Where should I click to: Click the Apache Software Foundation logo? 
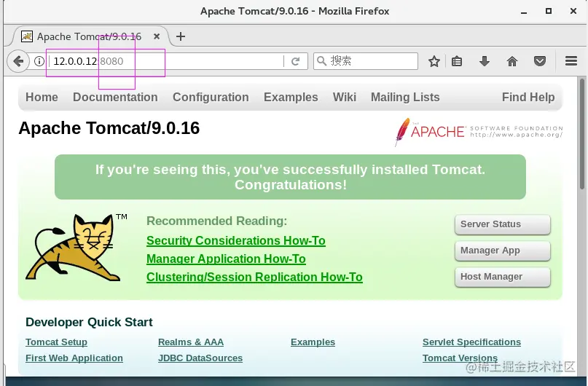click(x=479, y=132)
